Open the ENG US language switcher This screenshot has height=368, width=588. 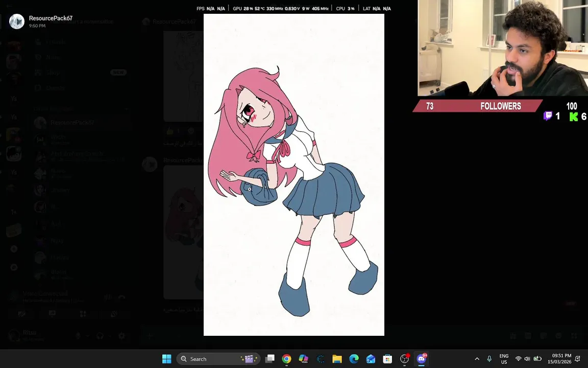click(x=504, y=359)
